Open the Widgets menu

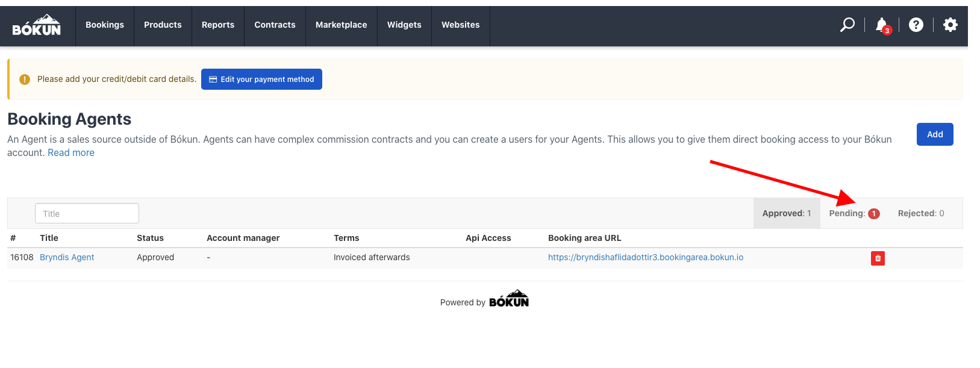coord(404,25)
